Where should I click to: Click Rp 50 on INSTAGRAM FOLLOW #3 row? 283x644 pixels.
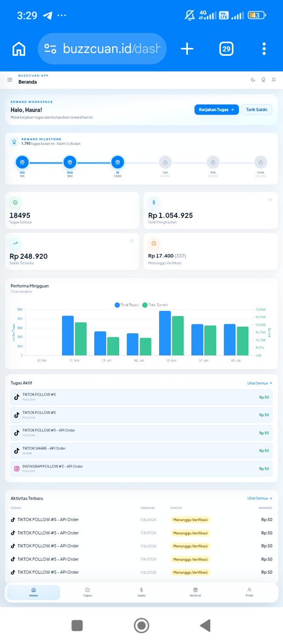coord(264,469)
